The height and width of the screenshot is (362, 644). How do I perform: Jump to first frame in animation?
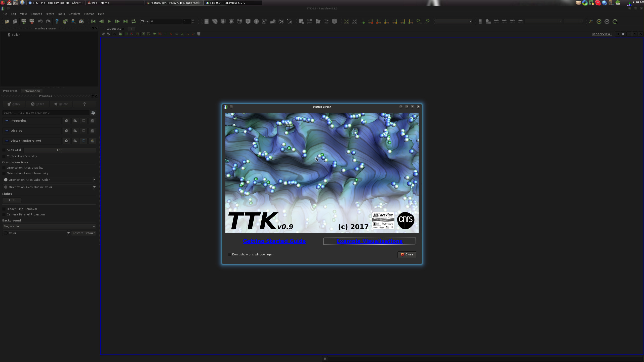pos(93,21)
